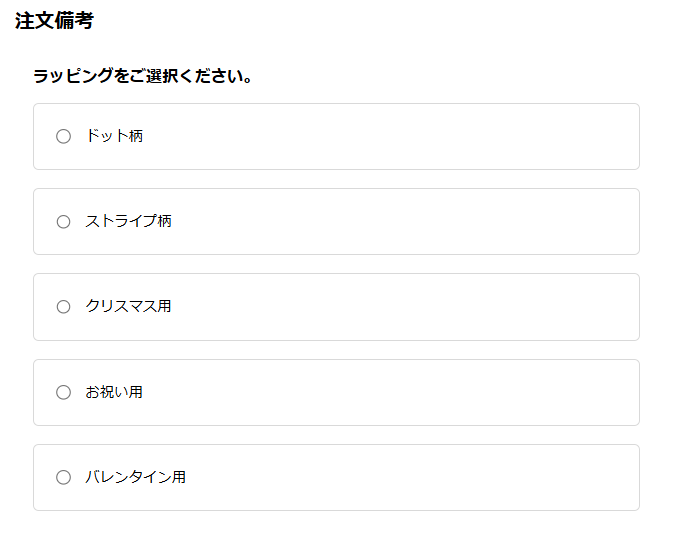
Task: Choose Christmas wrapping via its radio circle
Action: point(63,307)
